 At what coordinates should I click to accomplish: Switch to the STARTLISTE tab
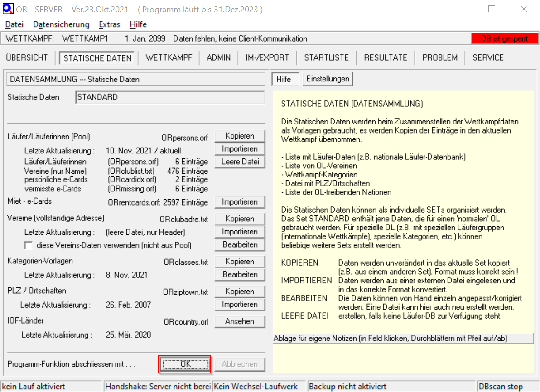(x=326, y=57)
